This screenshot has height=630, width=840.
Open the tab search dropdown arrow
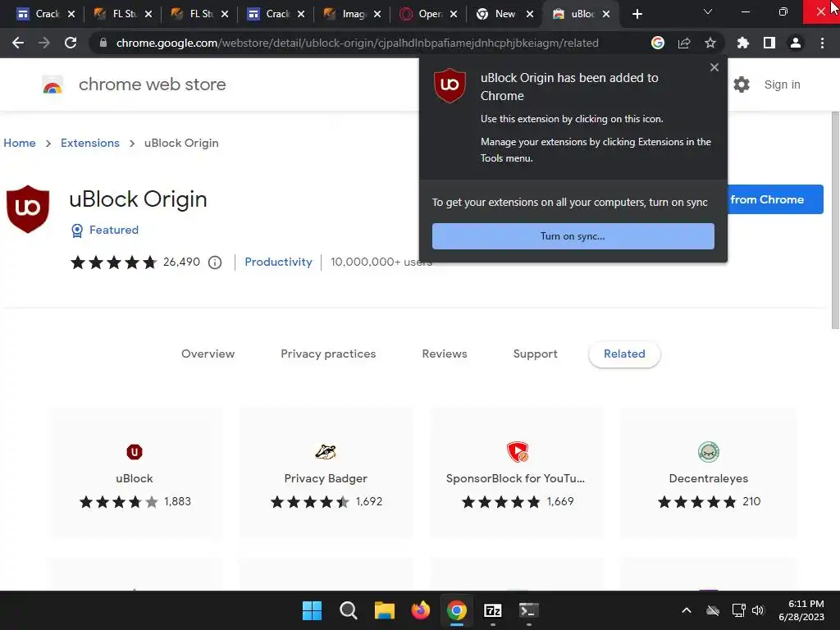pyautogui.click(x=708, y=11)
